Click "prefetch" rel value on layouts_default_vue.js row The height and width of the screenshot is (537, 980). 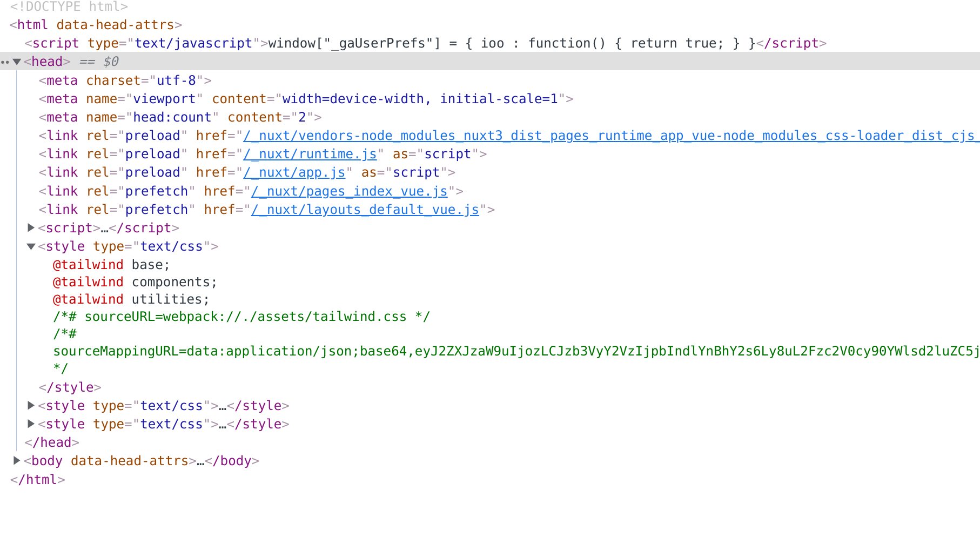[x=157, y=210]
